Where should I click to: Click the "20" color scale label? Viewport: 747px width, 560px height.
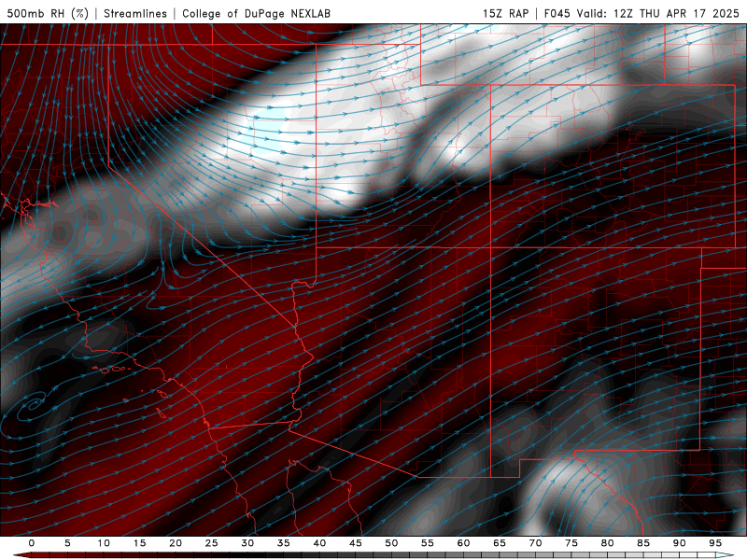click(x=176, y=543)
